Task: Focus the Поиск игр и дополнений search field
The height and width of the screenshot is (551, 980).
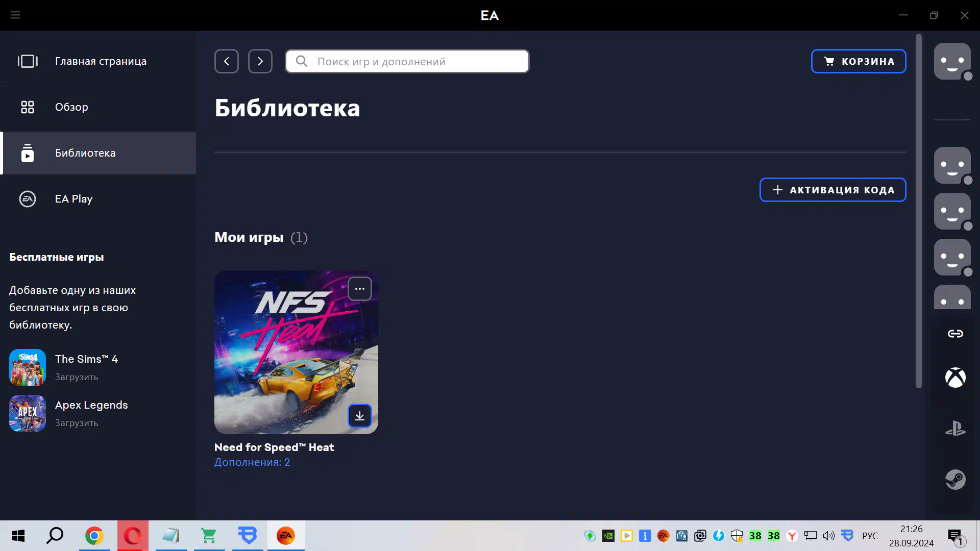Action: (407, 61)
